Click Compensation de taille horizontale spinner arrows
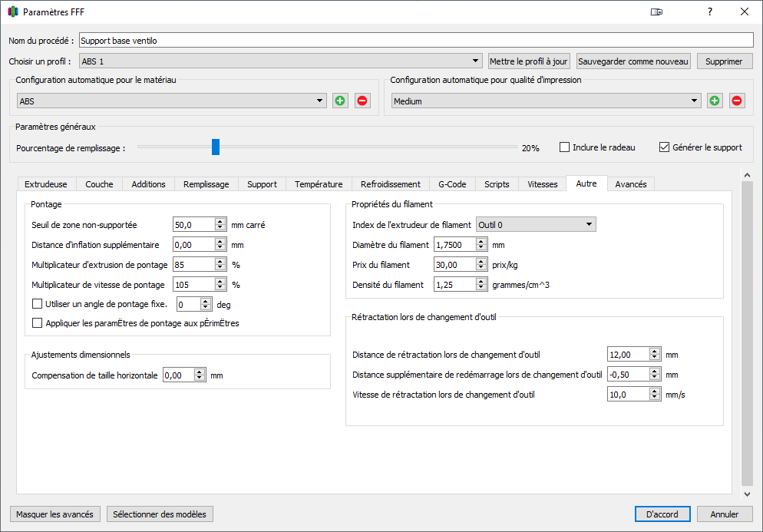 pos(200,375)
